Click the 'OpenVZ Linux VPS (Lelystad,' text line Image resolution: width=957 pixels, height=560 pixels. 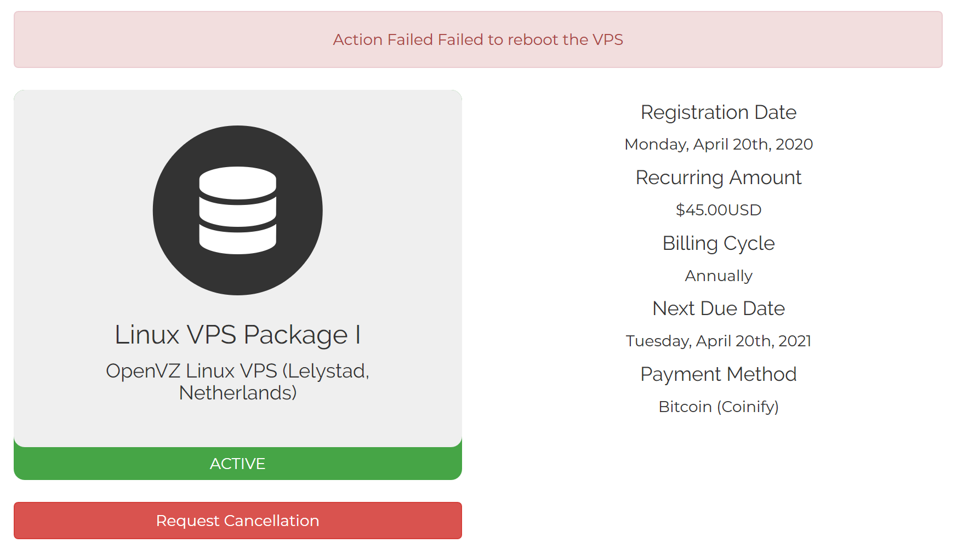(237, 371)
